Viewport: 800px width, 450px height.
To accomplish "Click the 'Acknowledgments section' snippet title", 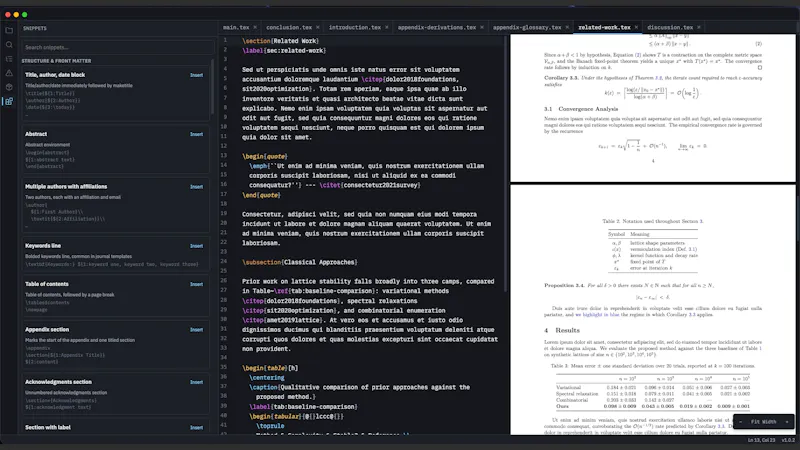I will coord(58,382).
